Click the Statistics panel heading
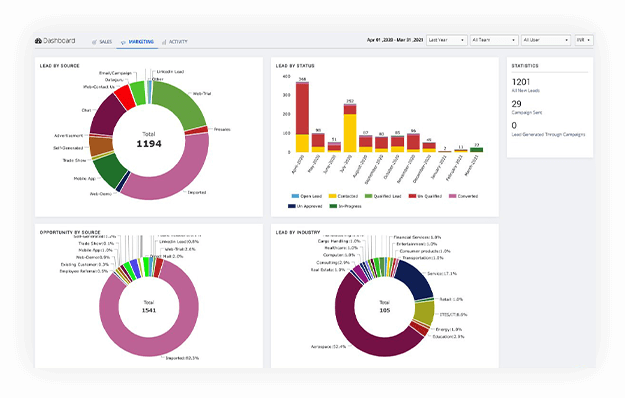Viewport: 625px width, 398px height. 525,66
